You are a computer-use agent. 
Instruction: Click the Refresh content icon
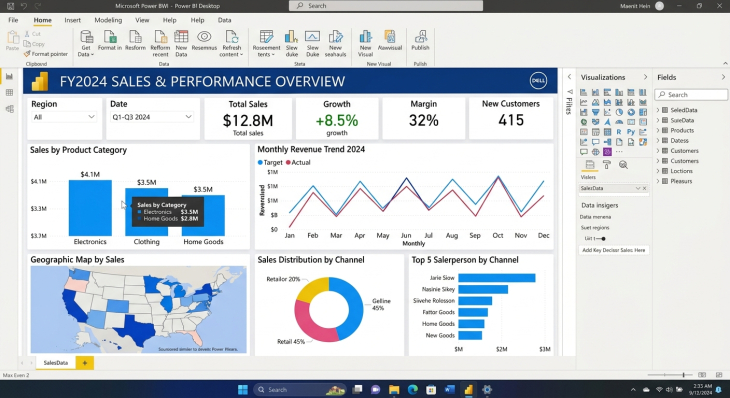tap(231, 43)
